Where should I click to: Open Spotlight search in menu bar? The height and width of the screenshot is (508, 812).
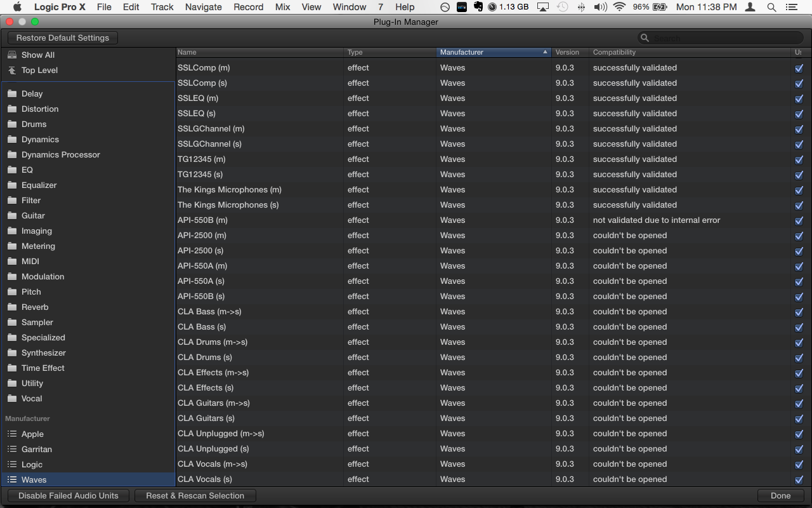coord(771,7)
